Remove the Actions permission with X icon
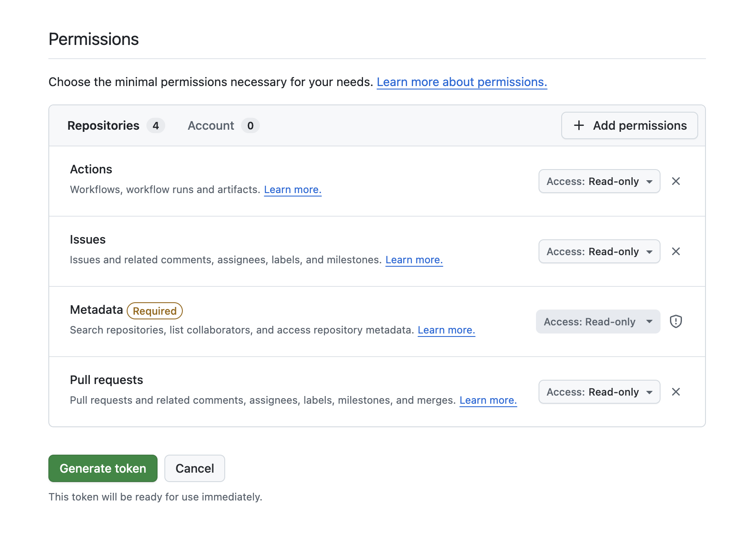The height and width of the screenshot is (536, 756). [676, 181]
